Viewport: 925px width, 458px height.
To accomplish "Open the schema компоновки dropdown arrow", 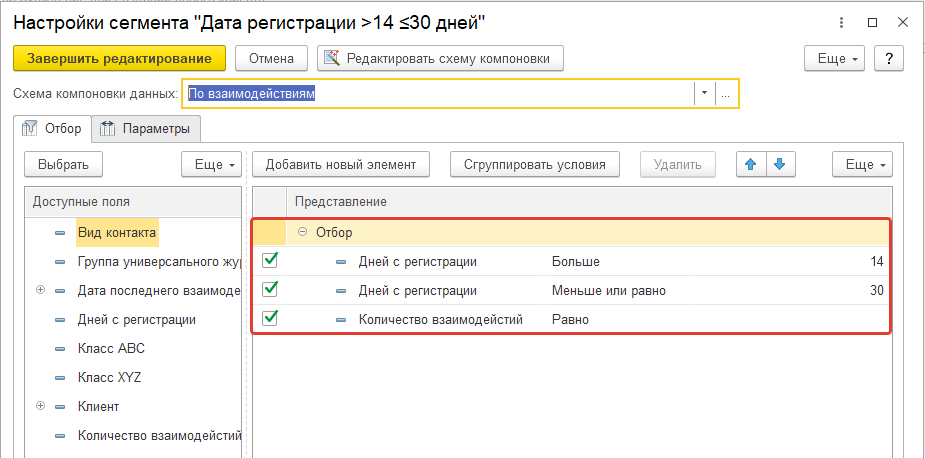I will 704,93.
